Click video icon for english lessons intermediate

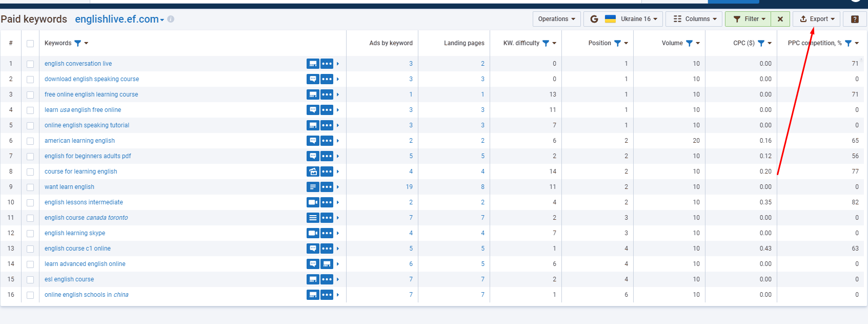point(313,202)
